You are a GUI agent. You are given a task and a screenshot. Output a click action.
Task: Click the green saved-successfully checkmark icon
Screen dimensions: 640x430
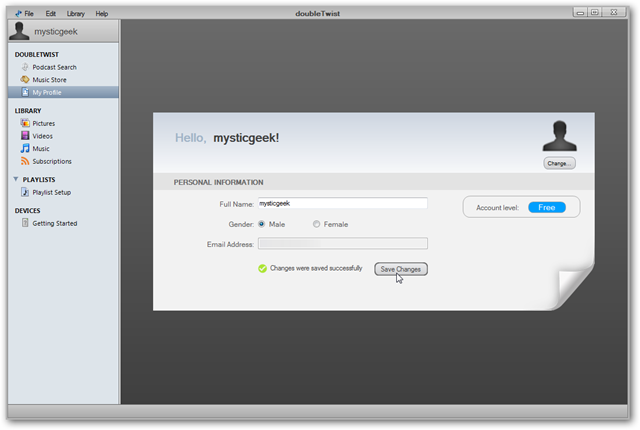(262, 268)
